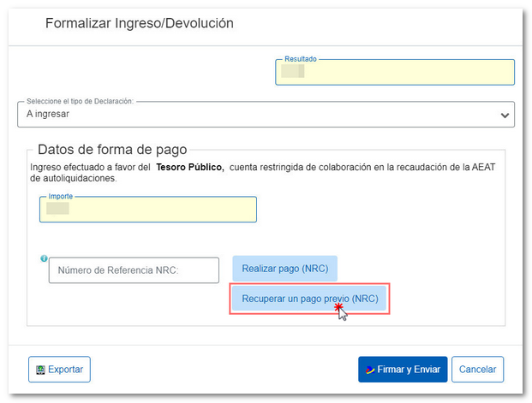Click the Exportar button
This screenshot has height=403, width=532.
pos(59,369)
